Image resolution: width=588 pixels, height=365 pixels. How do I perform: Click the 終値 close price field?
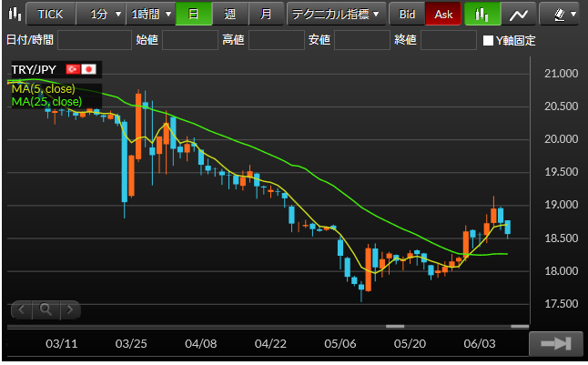[449, 40]
